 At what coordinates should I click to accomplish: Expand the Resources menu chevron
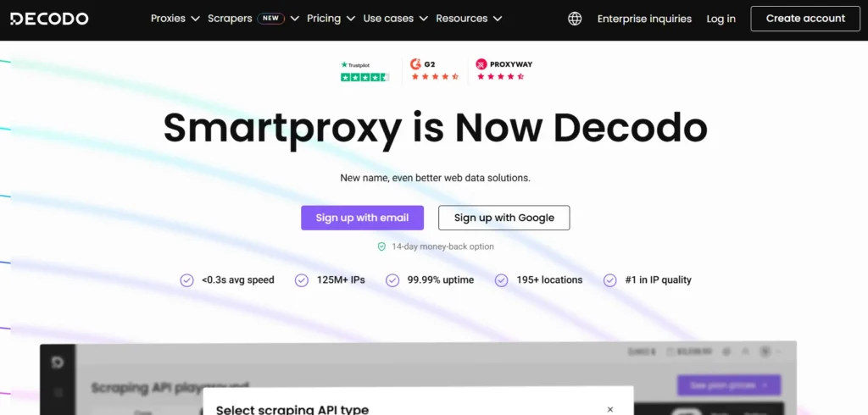pos(498,19)
